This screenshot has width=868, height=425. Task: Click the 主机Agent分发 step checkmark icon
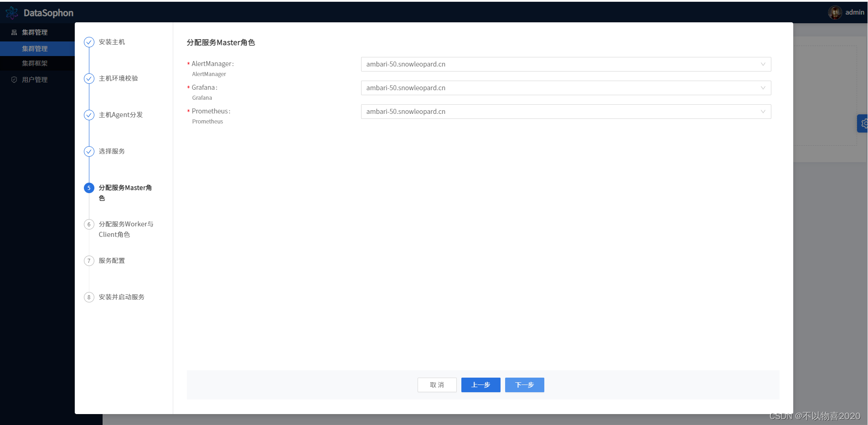tap(89, 115)
